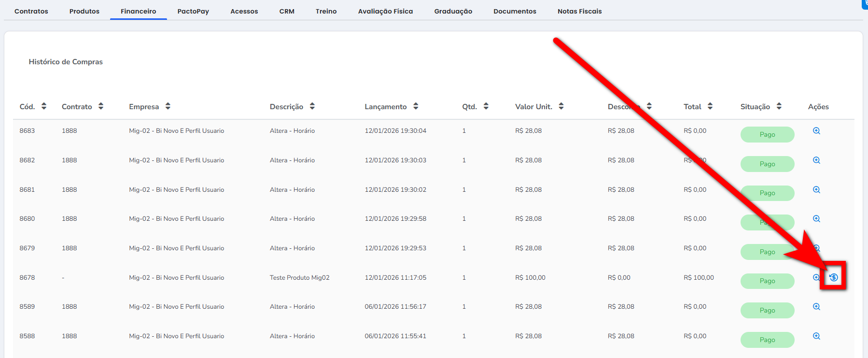
Task: Select the Teste Produto Mig02 description cell
Action: (x=299, y=278)
